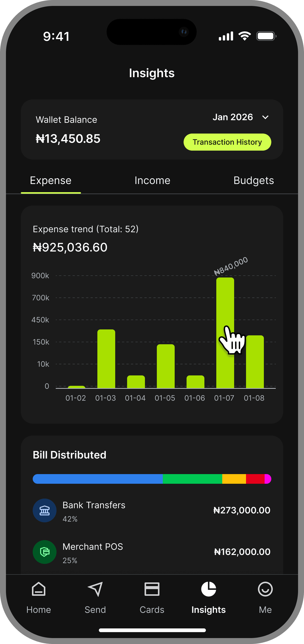The width and height of the screenshot is (304, 644).
Task: Tap the Bank Transfers bank icon
Action: (45, 510)
